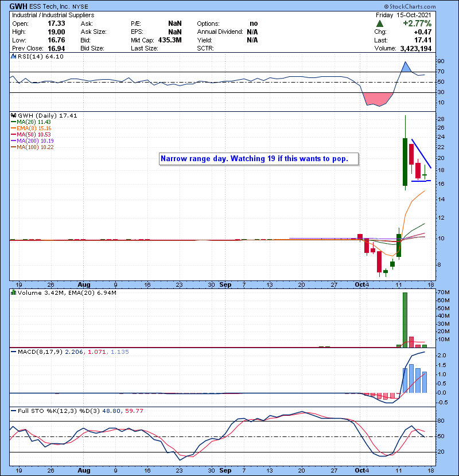The width and height of the screenshot is (459, 476).
Task: Click the tallest green price candle near Oct 12
Action: tap(405, 162)
